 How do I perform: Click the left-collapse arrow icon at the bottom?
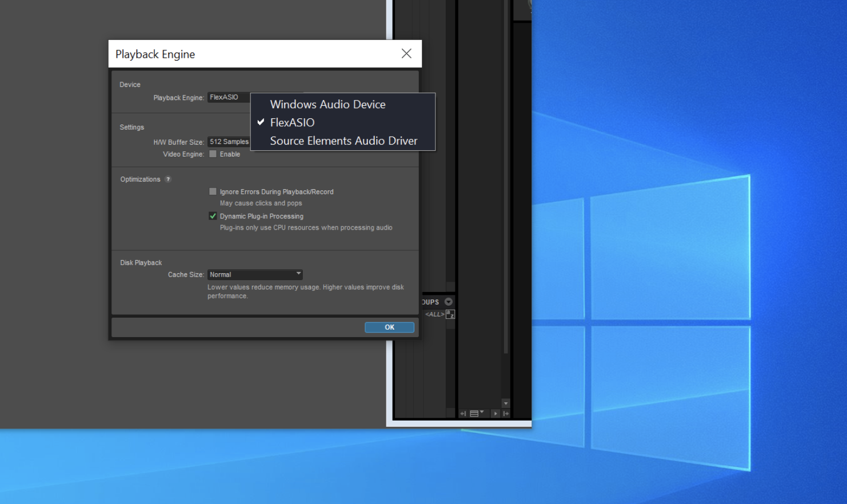click(463, 414)
